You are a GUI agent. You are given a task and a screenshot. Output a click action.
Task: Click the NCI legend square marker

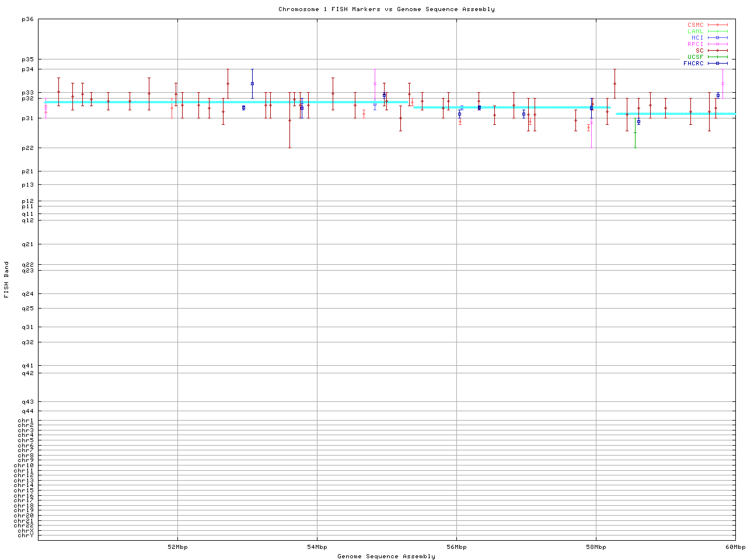[718, 38]
